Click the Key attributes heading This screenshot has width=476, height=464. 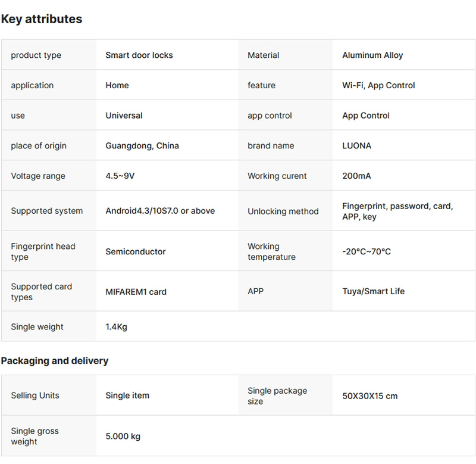pos(42,19)
